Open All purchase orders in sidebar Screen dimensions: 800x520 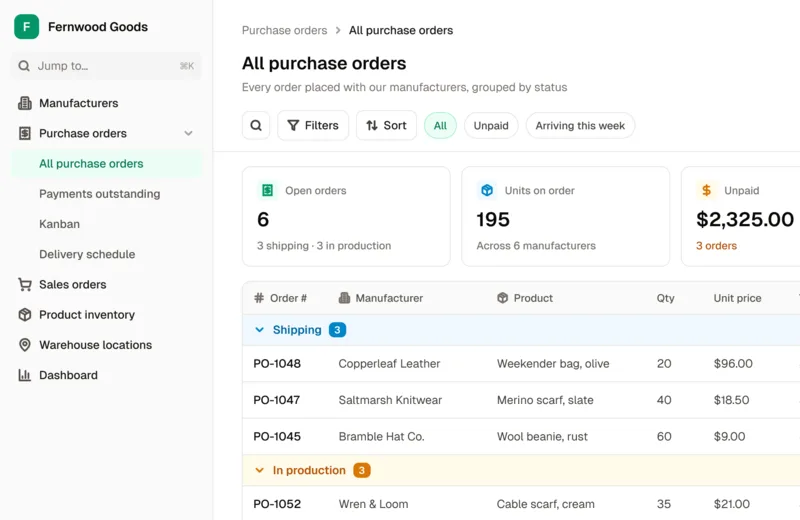[107, 164]
